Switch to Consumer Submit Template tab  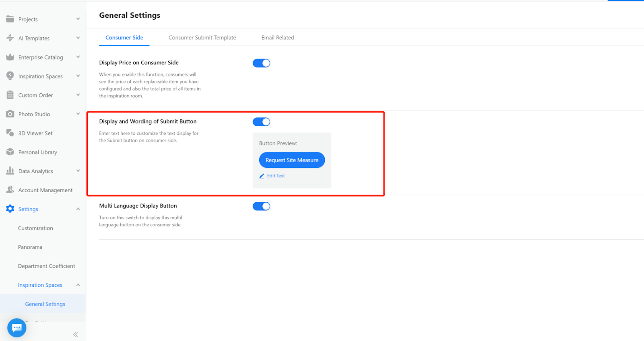pos(202,37)
